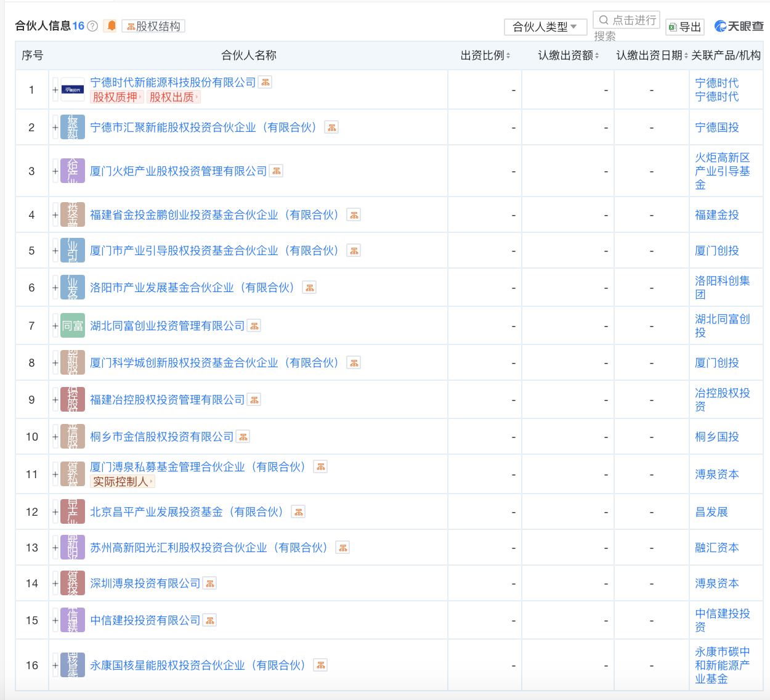Expand row 1 宁德时代新能源 plus button
Image resolution: width=770 pixels, height=700 pixels.
(55, 90)
